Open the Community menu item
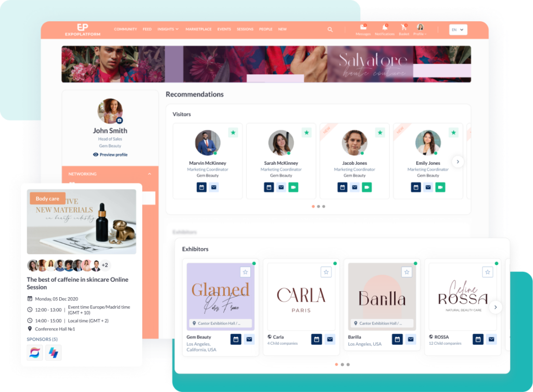This screenshot has width=533, height=392. 125,29
